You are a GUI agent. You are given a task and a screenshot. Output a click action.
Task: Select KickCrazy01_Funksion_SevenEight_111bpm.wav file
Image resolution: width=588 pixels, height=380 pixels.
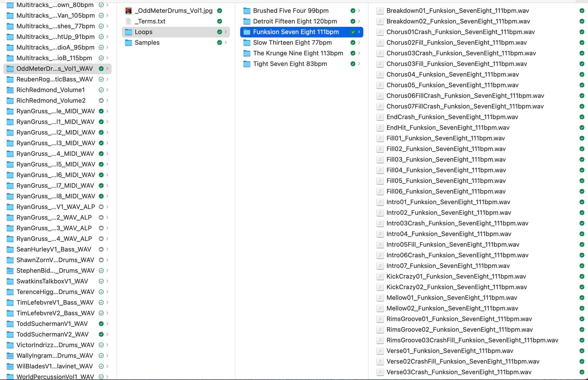point(456,276)
